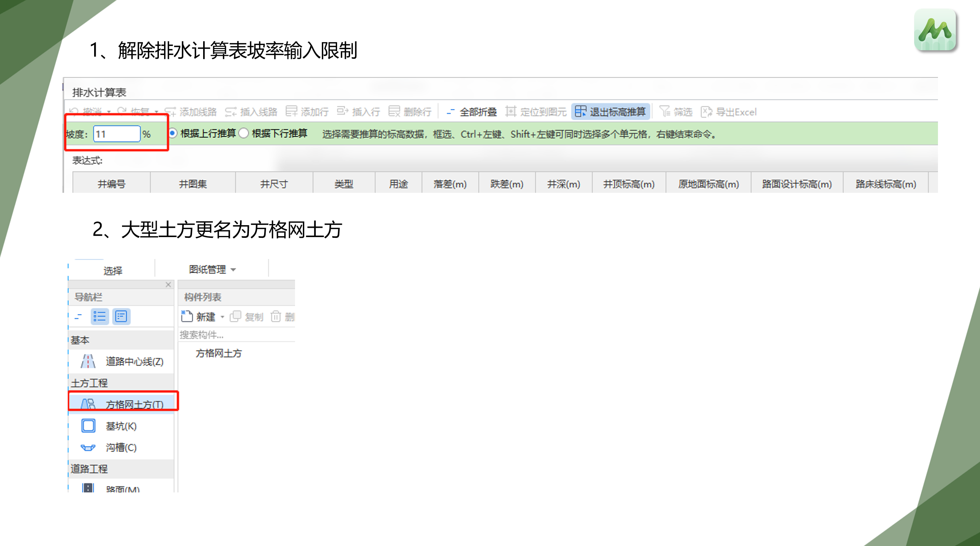Open the 图纸管理 dropdown
The width and height of the screenshot is (980, 546).
pyautogui.click(x=213, y=269)
